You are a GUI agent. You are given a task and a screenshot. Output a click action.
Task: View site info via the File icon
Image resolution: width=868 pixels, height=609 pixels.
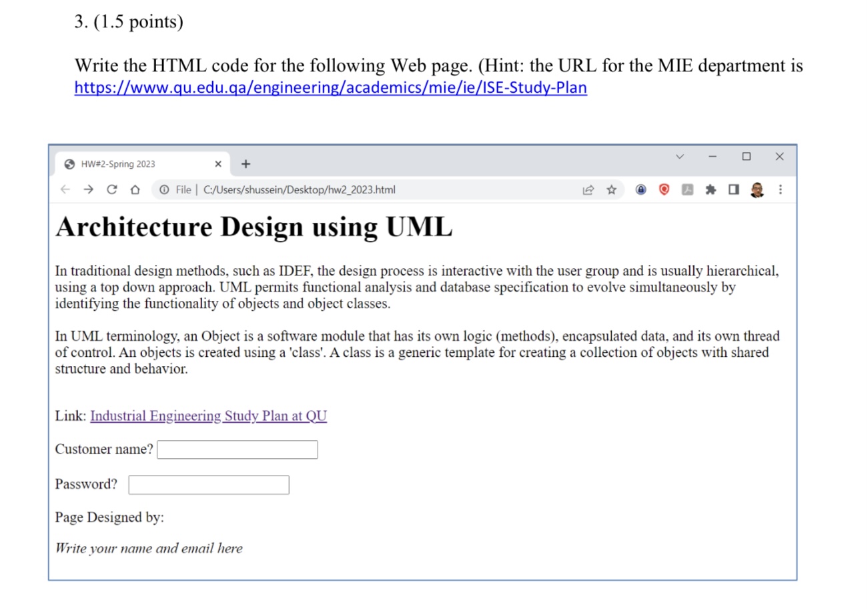(163, 190)
